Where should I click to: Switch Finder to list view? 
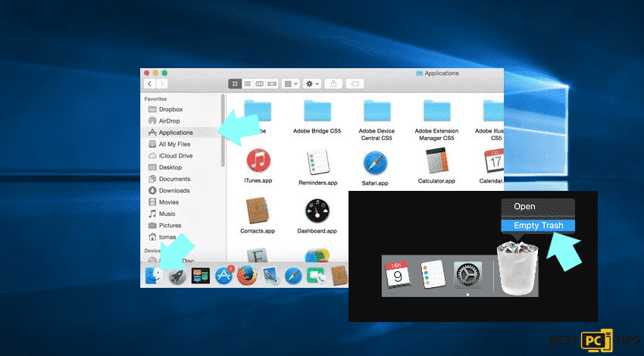tap(247, 84)
